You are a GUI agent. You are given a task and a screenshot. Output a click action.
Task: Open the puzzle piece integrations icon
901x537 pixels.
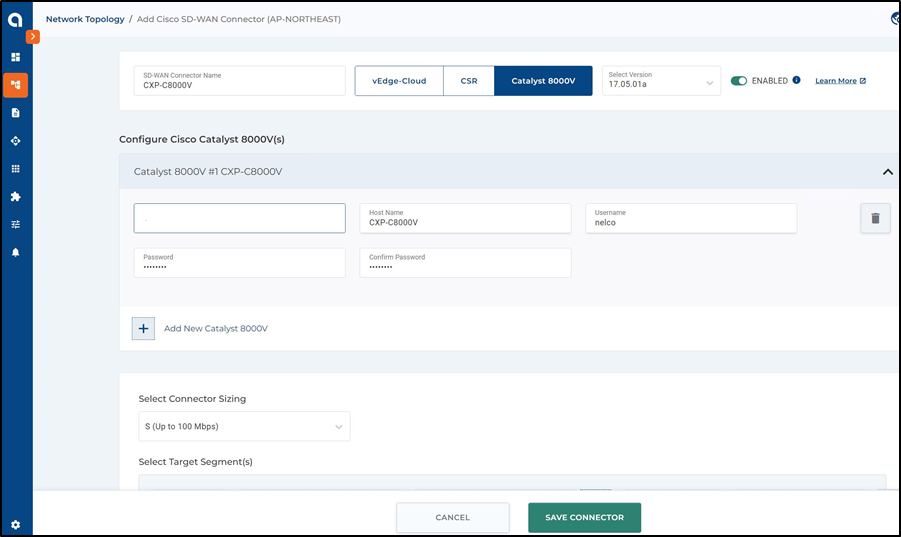[x=16, y=196]
